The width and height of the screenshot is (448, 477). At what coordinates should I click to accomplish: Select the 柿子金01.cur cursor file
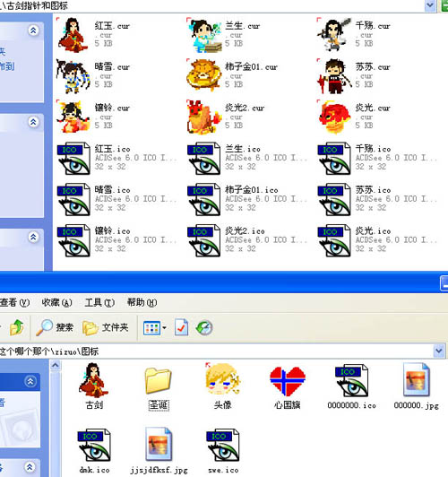[232, 76]
